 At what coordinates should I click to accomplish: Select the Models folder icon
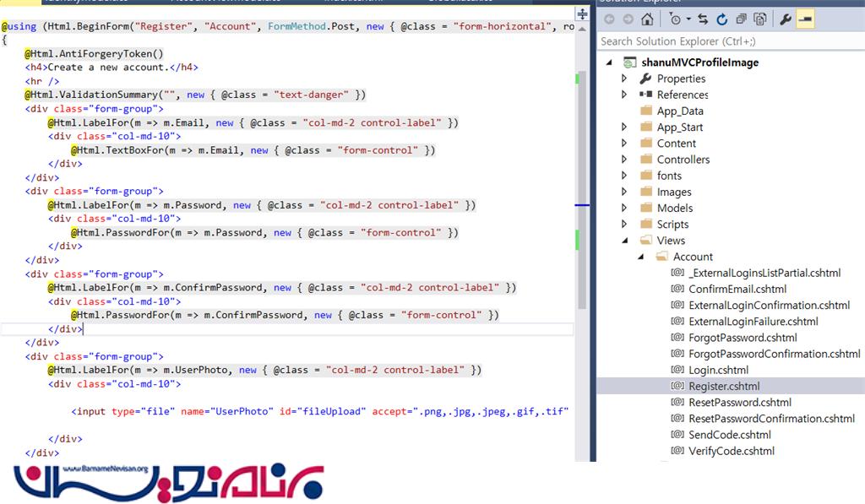click(x=646, y=208)
